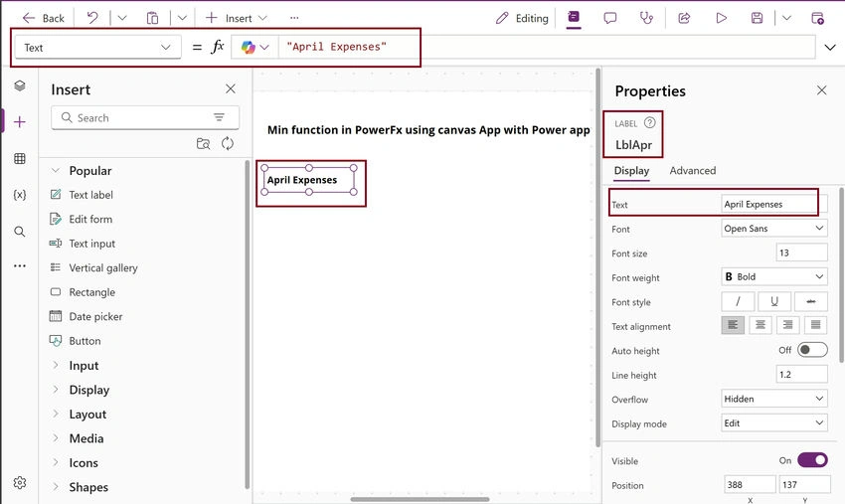The width and height of the screenshot is (845, 504).
Task: Toggle strikethrough font style
Action: click(810, 301)
